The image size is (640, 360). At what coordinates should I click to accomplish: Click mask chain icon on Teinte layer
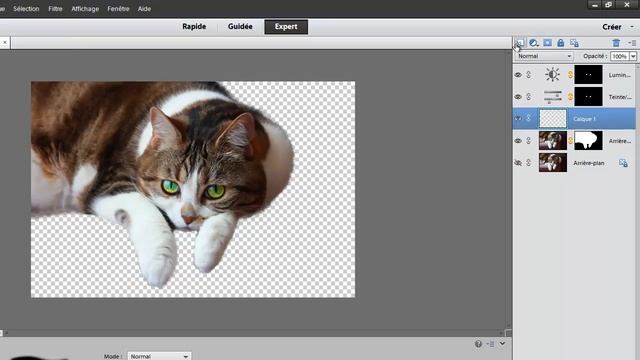[570, 97]
